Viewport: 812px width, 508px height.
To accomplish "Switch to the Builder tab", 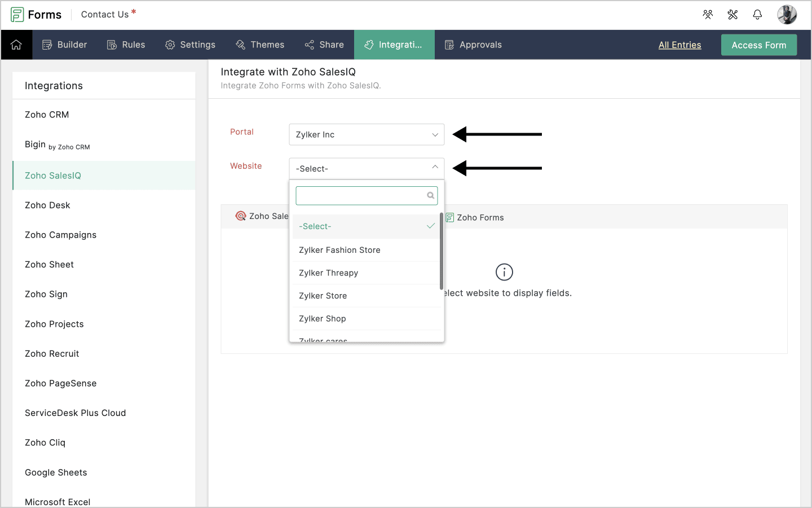I will point(64,45).
